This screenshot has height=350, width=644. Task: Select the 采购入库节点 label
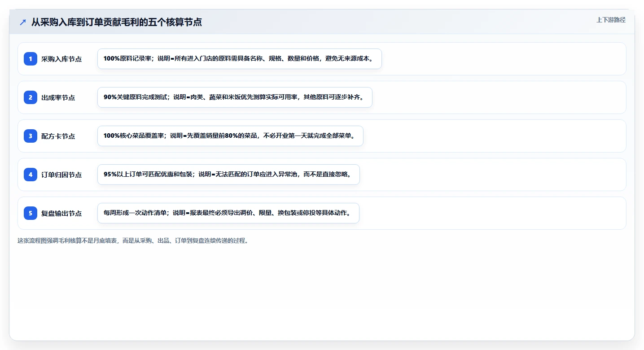[x=61, y=59]
